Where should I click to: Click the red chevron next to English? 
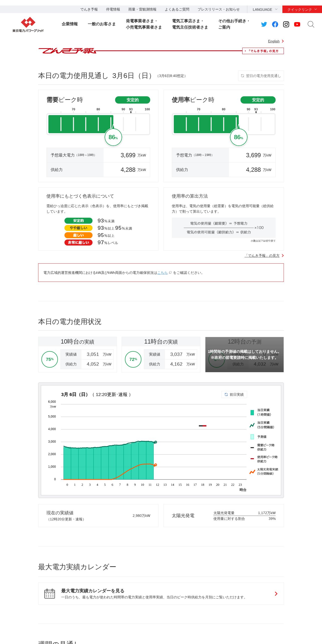tap(283, 41)
